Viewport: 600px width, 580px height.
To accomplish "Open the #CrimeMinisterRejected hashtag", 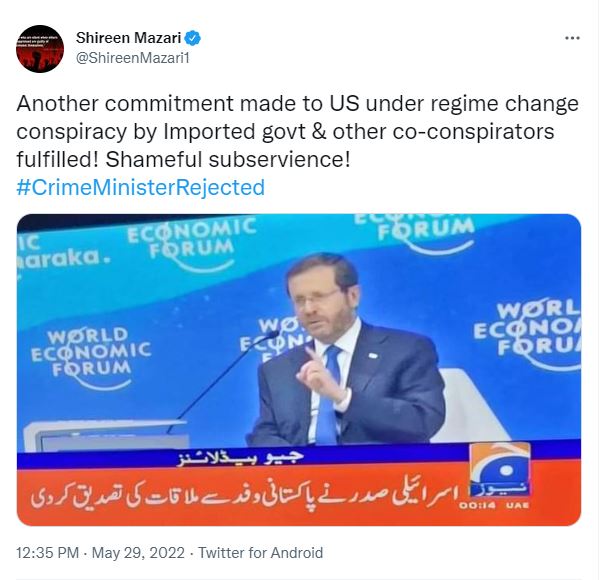I will pos(140,187).
